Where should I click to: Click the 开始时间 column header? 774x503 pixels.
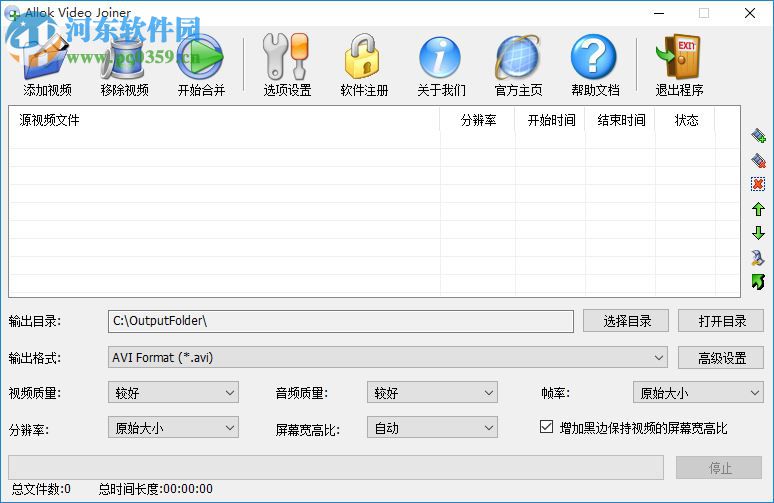coord(550,120)
